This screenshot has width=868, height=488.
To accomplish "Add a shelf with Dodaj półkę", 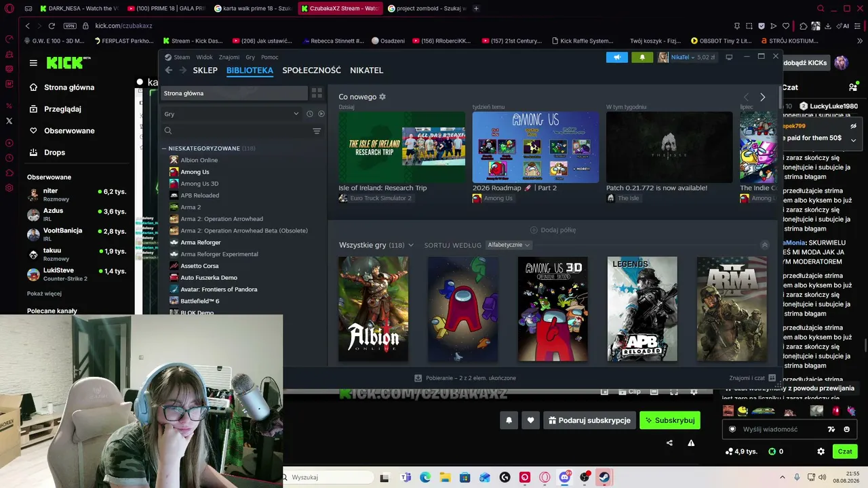I will click(553, 230).
